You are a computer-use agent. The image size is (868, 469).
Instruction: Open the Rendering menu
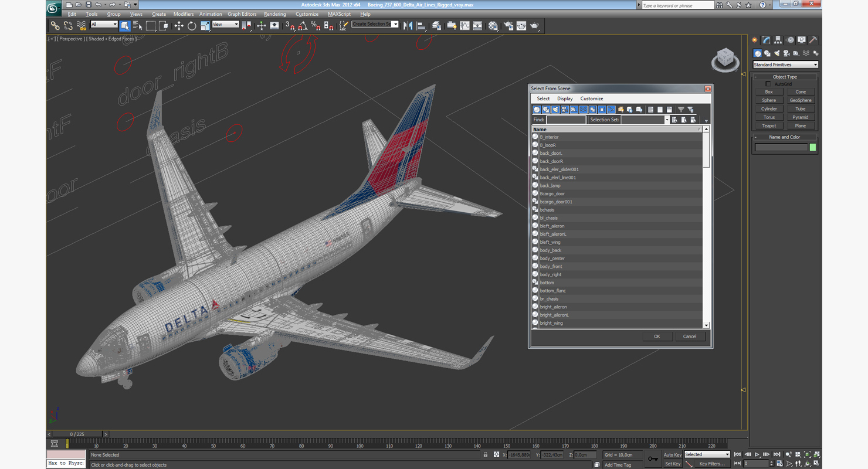pyautogui.click(x=275, y=14)
